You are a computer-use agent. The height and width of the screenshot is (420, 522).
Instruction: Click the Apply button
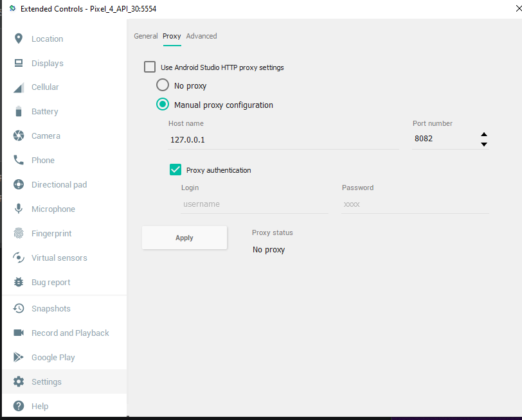click(184, 238)
